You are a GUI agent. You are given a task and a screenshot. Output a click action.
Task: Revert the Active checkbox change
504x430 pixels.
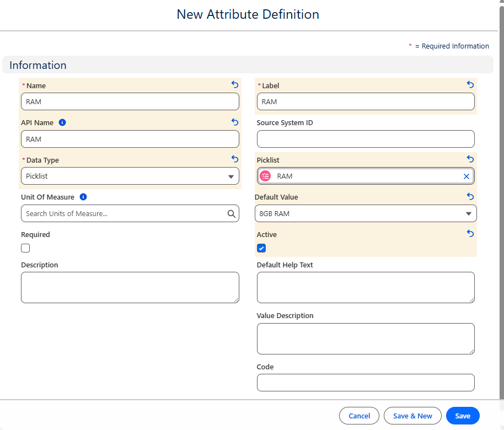pos(470,234)
